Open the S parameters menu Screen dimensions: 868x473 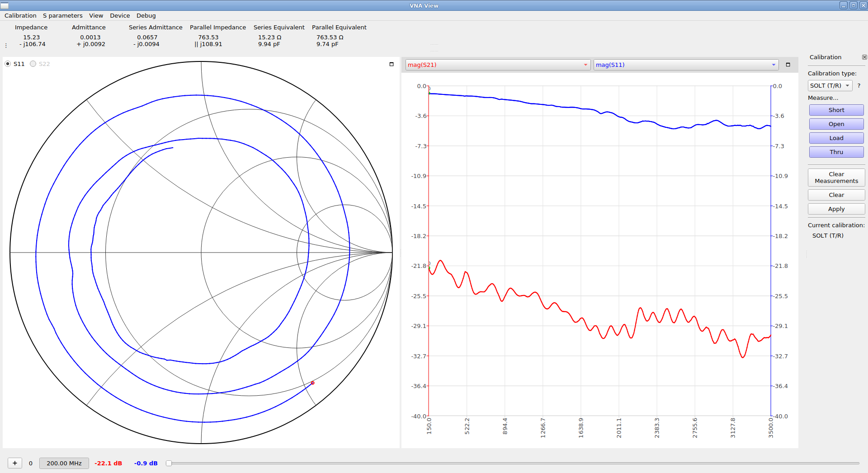[x=62, y=15]
